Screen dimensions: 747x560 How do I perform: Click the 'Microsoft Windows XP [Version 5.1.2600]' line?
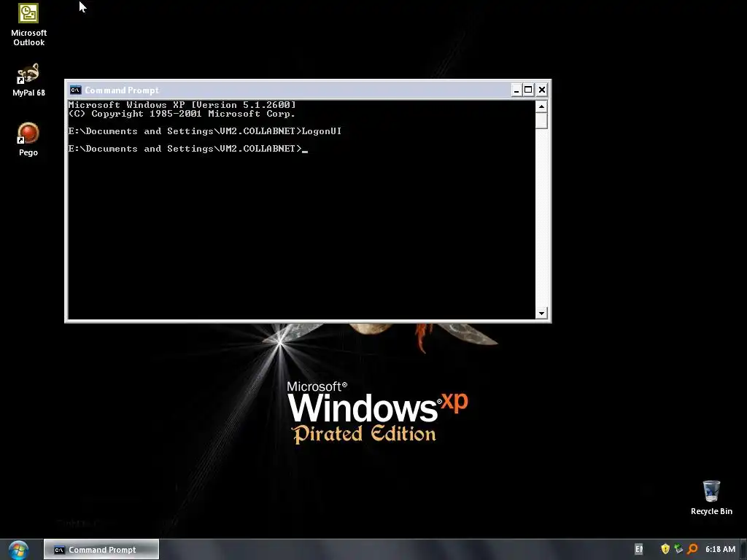pyautogui.click(x=182, y=105)
